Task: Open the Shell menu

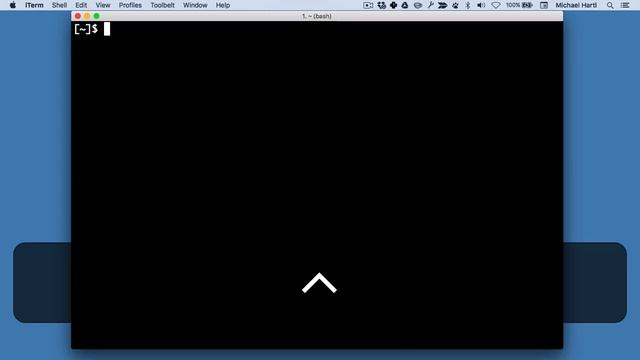Action: [x=59, y=5]
